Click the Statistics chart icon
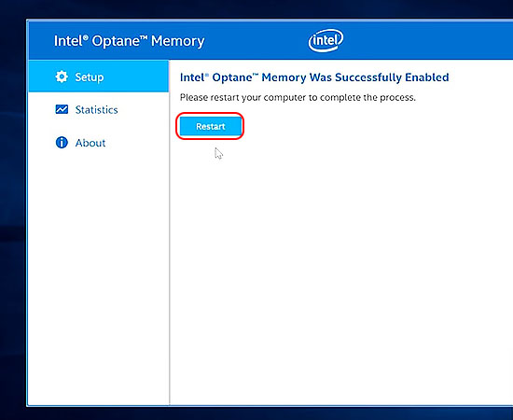The image size is (513, 420). point(62,109)
